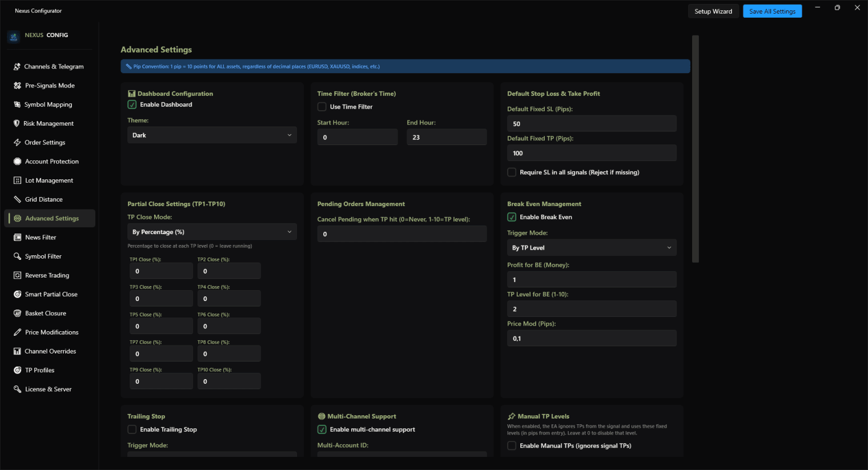Click the Lot Management icon
This screenshot has width=868, height=470.
click(17, 180)
